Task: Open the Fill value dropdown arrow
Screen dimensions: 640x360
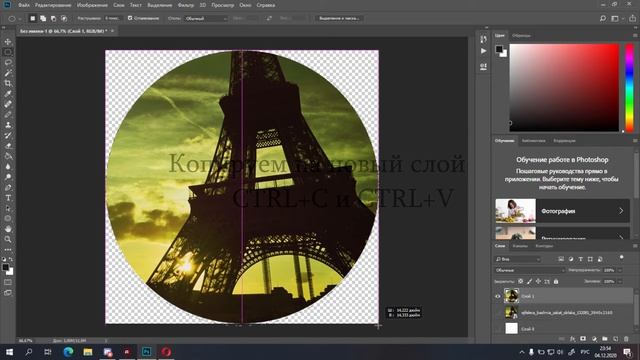Action: click(x=620, y=281)
